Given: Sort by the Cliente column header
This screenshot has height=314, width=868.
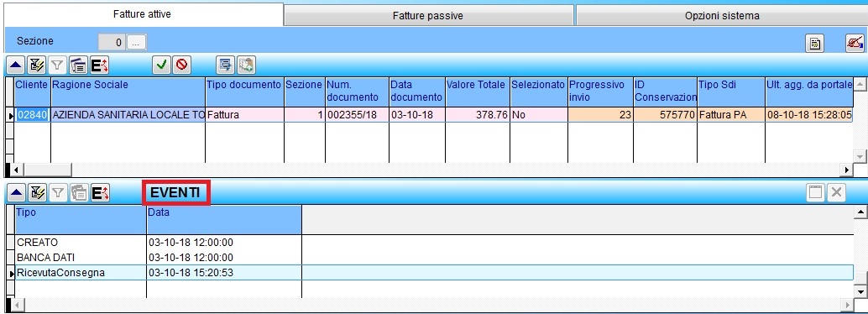Looking at the screenshot, I should click(x=32, y=92).
